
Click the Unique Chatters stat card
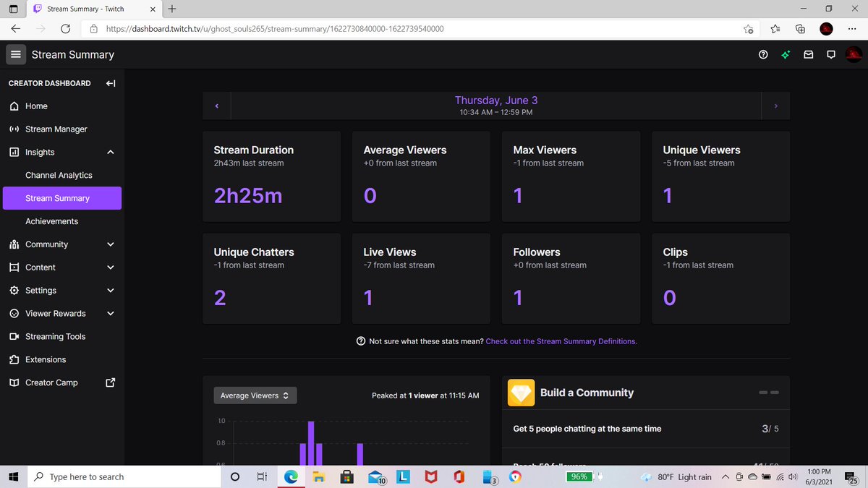point(271,278)
